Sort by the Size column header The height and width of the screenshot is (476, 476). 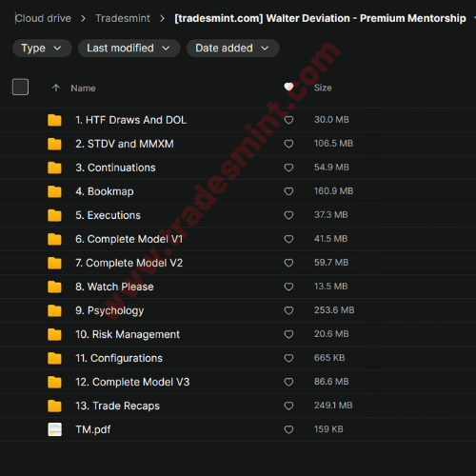pyautogui.click(x=323, y=88)
